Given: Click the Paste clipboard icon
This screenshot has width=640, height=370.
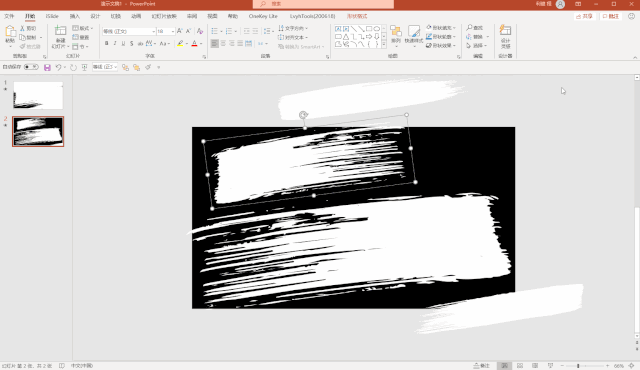Looking at the screenshot, I should (x=10, y=32).
